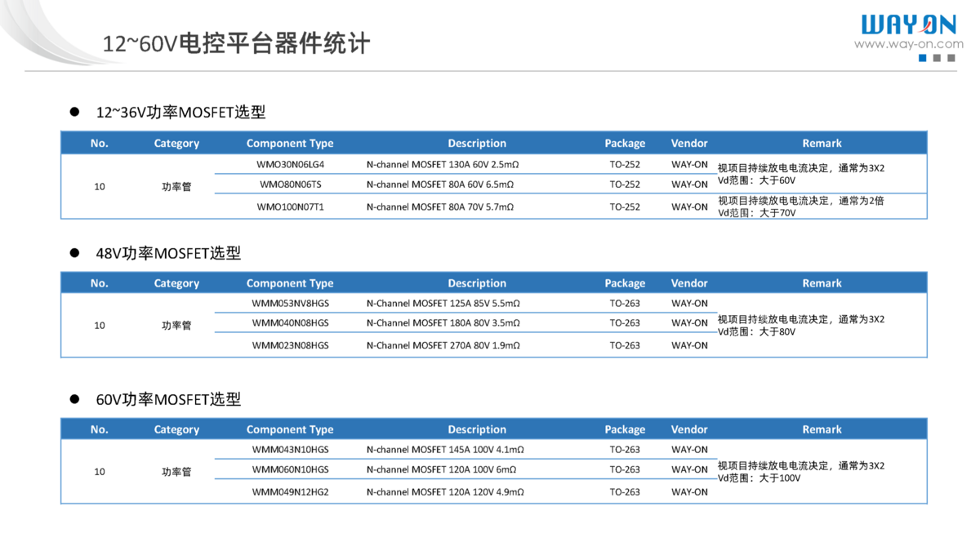
Task: Click the small blue square under the logo
Action: point(923,59)
